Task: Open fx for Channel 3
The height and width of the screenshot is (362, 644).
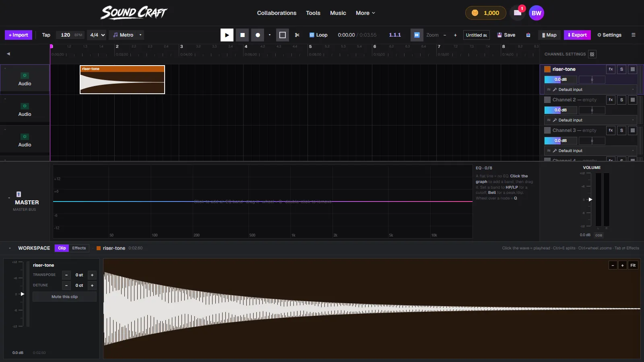Action: pos(611,130)
